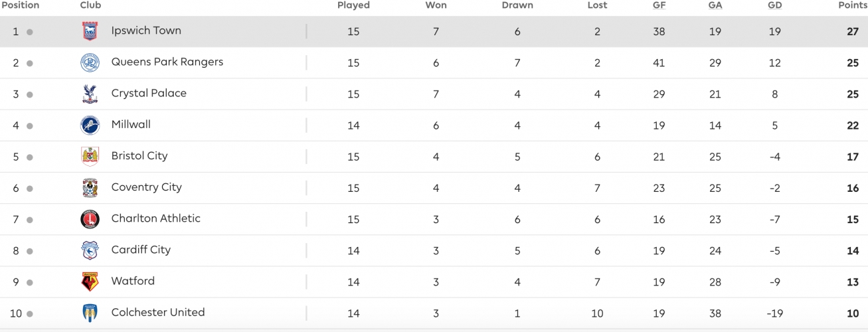This screenshot has height=332, width=868.
Task: Click the Bristol City club crest
Action: (90, 156)
